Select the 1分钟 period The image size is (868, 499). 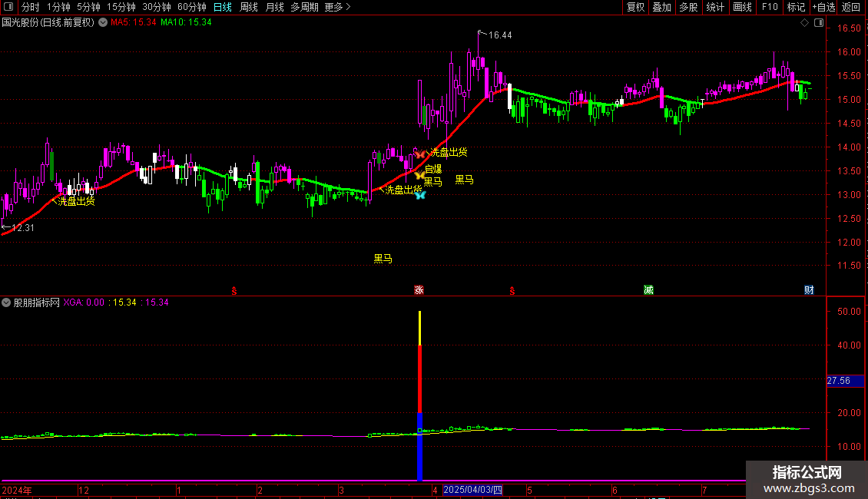pyautogui.click(x=58, y=7)
